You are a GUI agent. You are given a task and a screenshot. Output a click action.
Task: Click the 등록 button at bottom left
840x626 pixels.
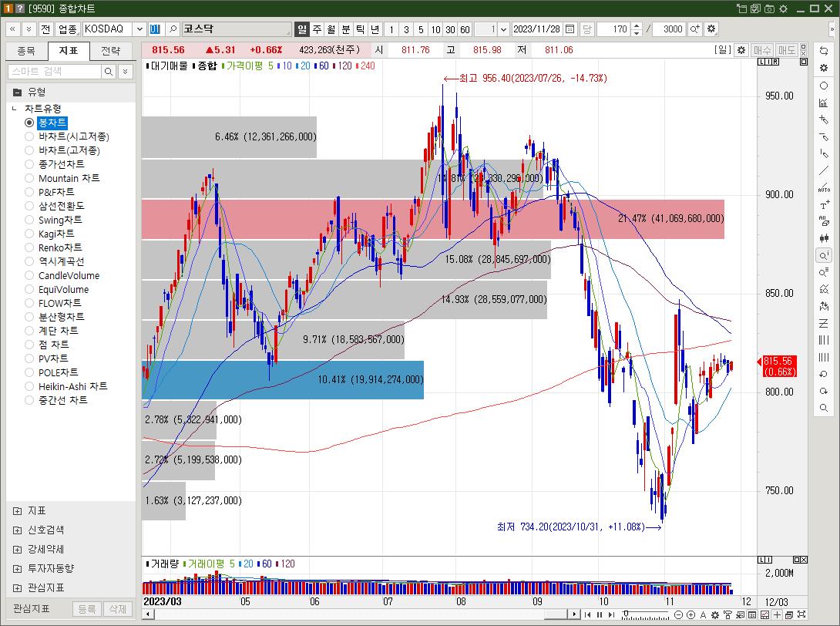[87, 609]
